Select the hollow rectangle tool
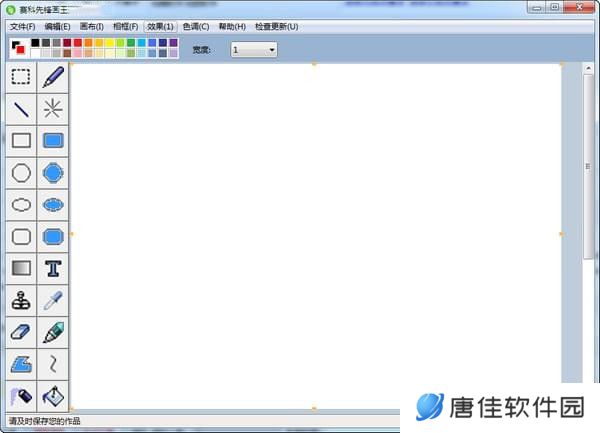Screen dimensions: 600x433 coord(21,141)
